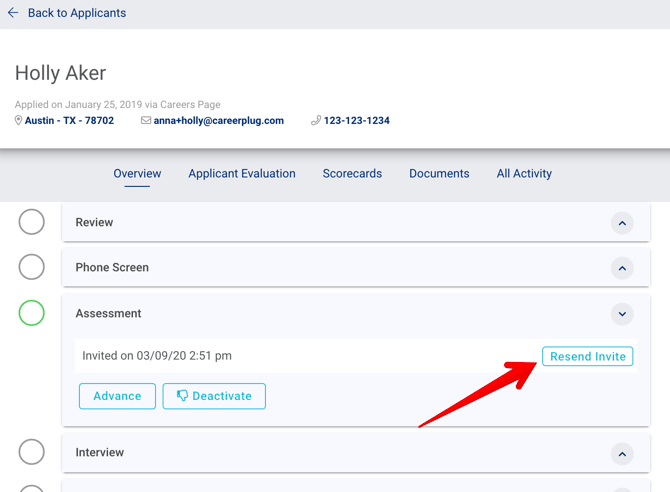Expand the Review section chevron

click(x=622, y=223)
